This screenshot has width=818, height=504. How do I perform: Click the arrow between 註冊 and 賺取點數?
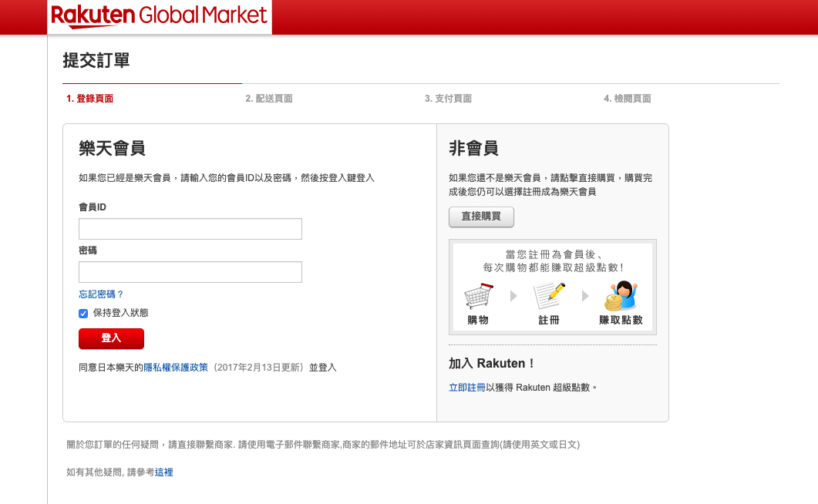click(585, 296)
